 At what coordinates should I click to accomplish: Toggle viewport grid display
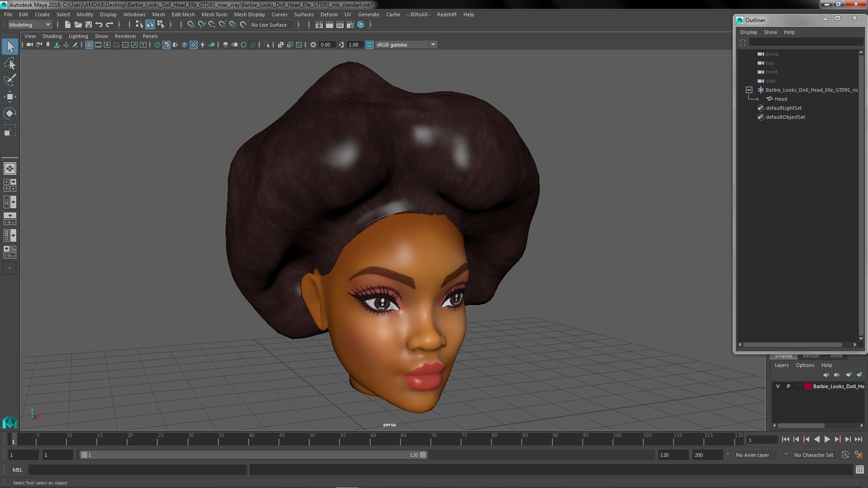pyautogui.click(x=89, y=45)
